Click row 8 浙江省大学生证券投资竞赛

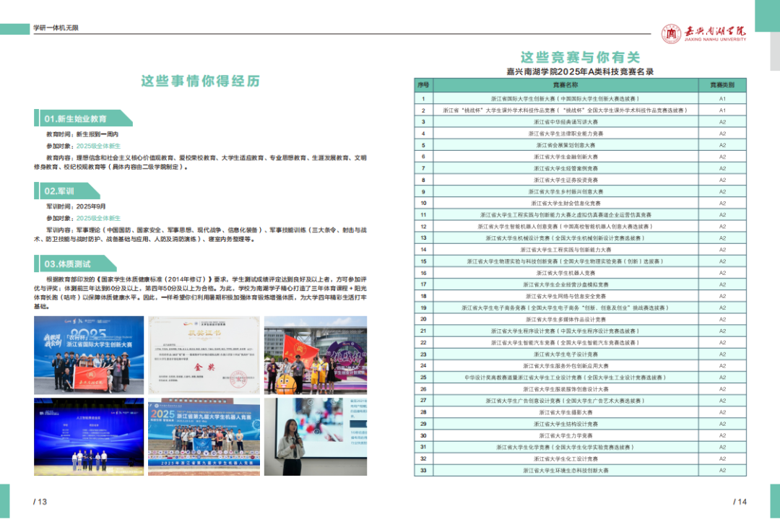[580, 180]
